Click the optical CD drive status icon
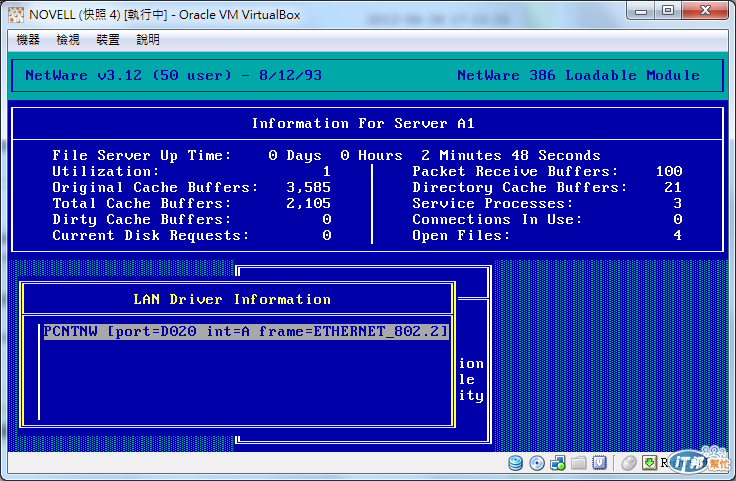 537,463
